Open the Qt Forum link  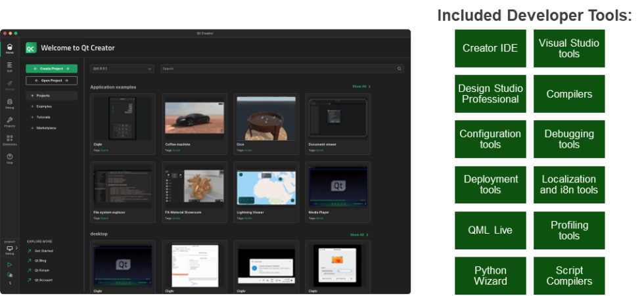42,270
